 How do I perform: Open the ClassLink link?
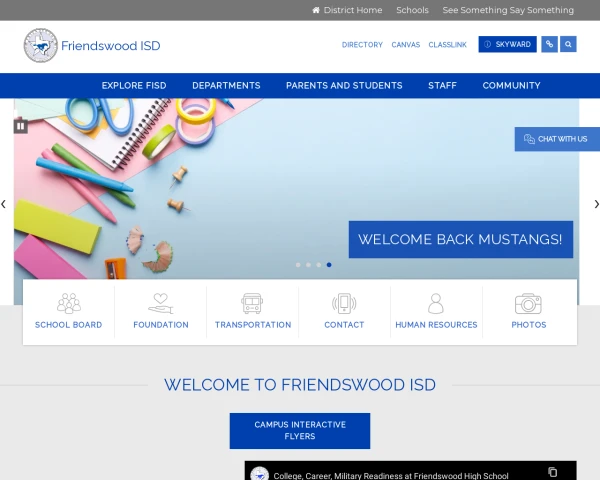(x=447, y=45)
